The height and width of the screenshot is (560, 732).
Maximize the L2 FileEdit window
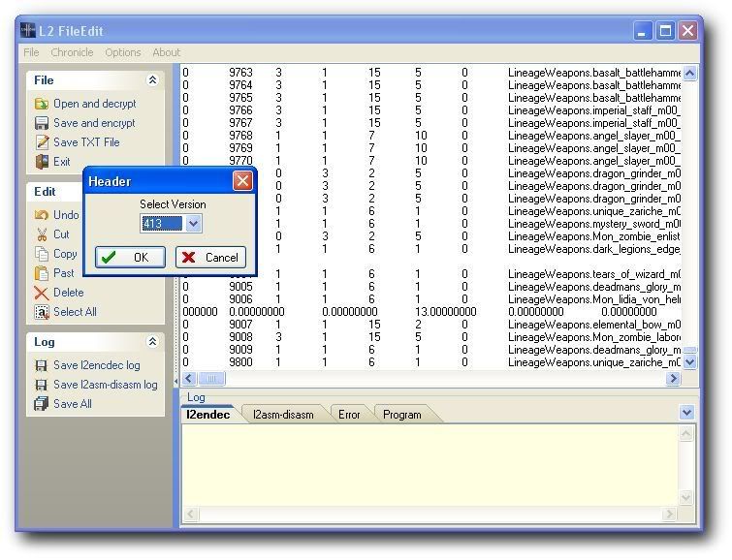(x=665, y=31)
